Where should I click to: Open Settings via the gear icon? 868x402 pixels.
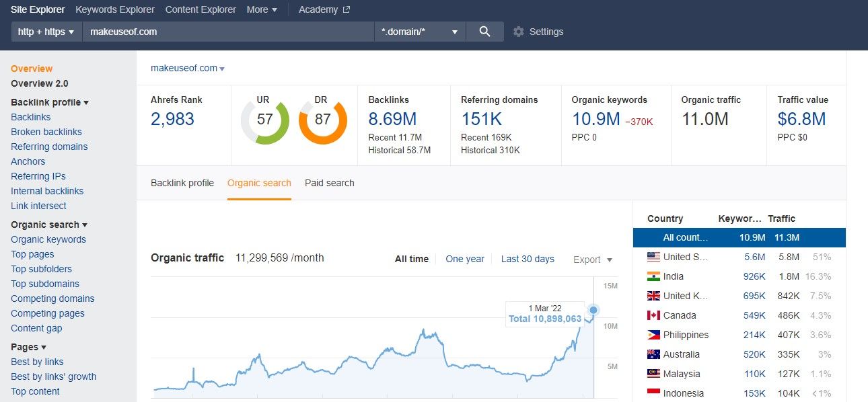(518, 32)
